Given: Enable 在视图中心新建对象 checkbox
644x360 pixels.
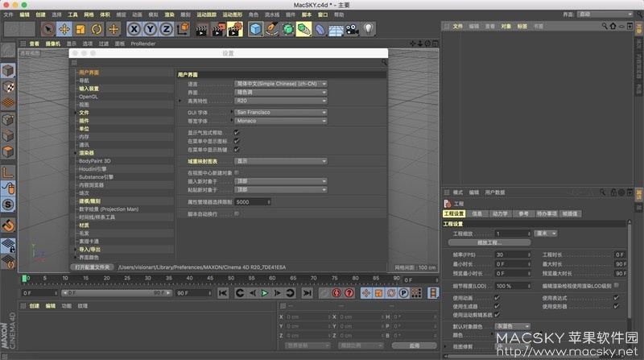Looking at the screenshot, I should point(237,172).
